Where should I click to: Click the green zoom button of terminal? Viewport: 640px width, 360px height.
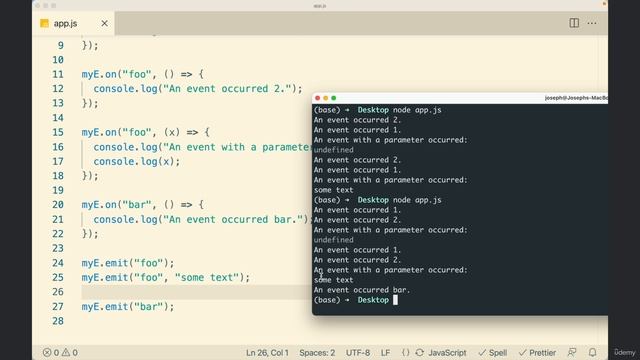(333, 98)
